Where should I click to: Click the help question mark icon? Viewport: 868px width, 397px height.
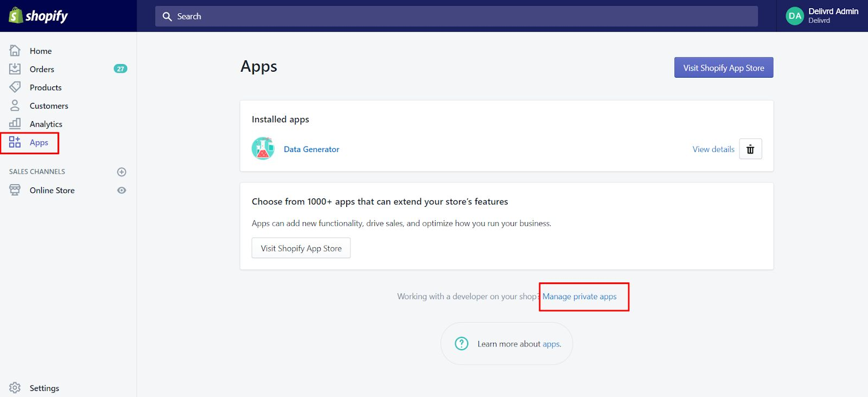462,343
